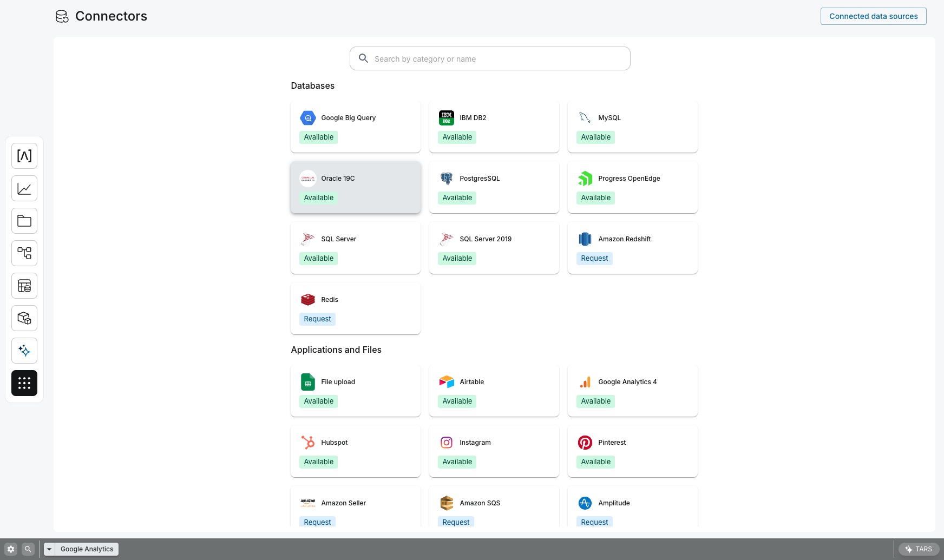Click the Progress OpenEdge logo icon

point(585,179)
